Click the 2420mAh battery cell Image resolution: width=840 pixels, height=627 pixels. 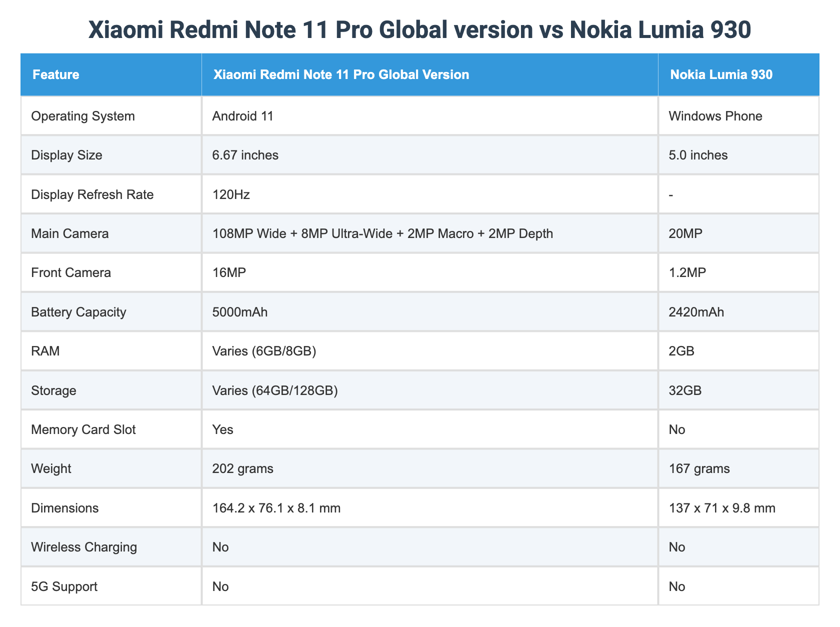(696, 312)
